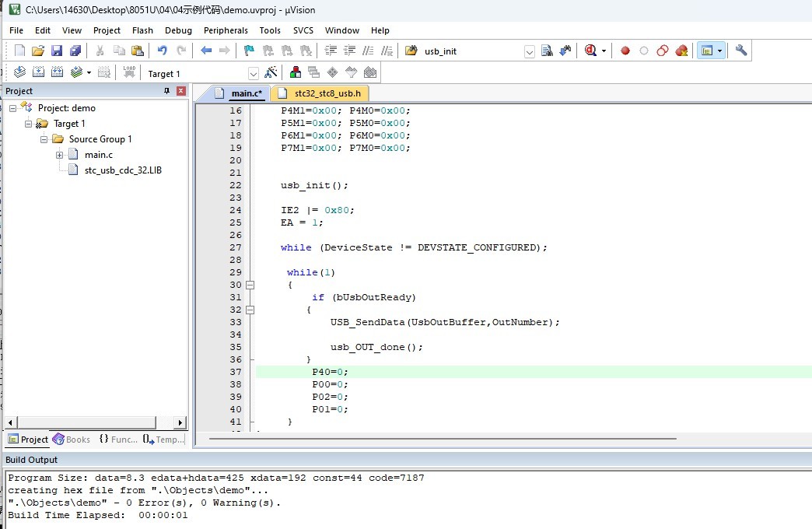Select stc_usb_cdc_32.LIB in project tree

[123, 170]
